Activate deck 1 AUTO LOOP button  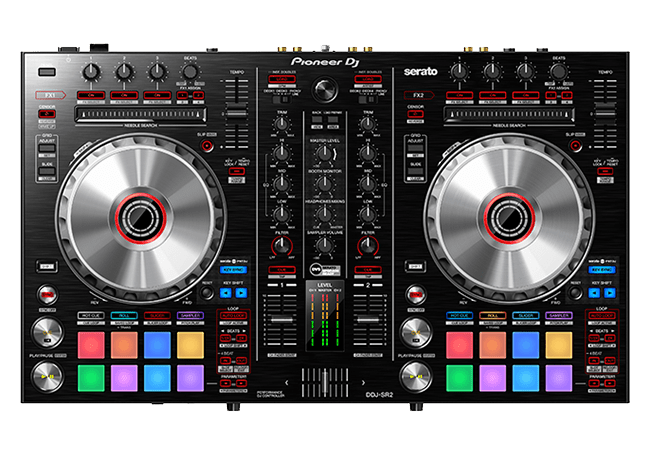point(233,316)
